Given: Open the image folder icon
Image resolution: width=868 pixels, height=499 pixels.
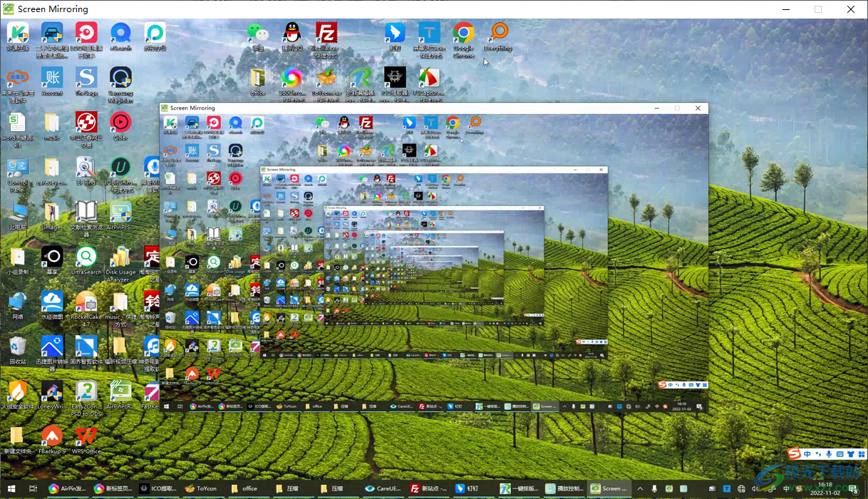Looking at the screenshot, I should [52, 212].
